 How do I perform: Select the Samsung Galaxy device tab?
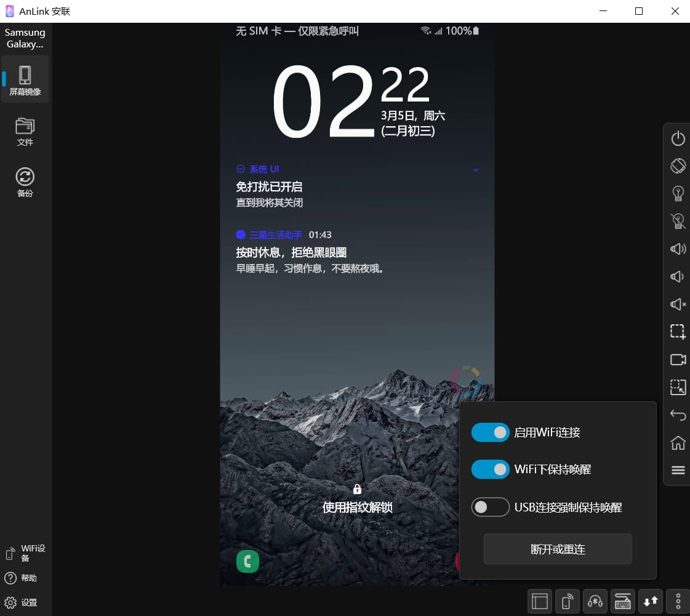coord(25,38)
